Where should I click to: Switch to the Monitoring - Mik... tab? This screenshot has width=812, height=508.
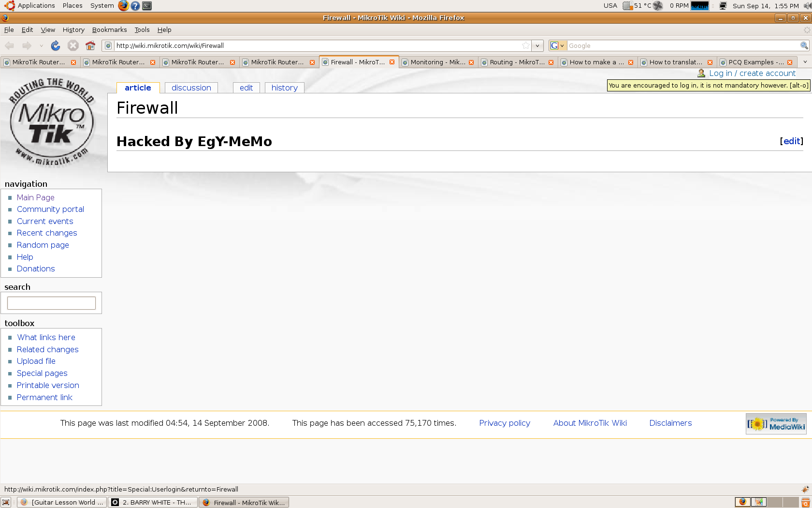(438, 62)
